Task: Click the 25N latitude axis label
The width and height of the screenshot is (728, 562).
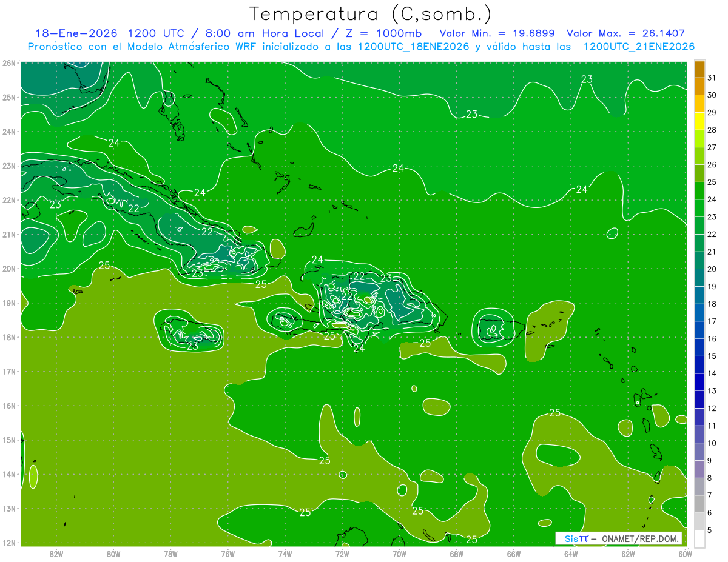Action: (8, 97)
